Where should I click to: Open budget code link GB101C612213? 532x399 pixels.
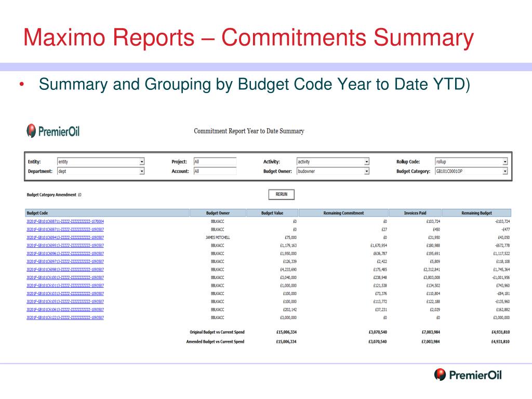point(65,318)
